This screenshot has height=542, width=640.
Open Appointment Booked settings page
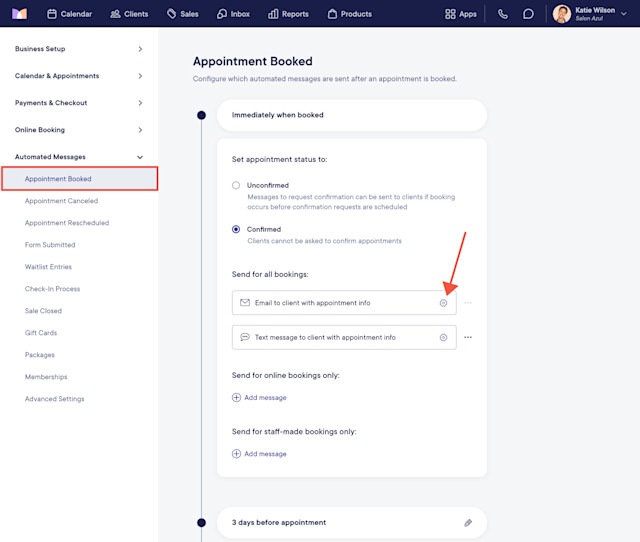pyautogui.click(x=80, y=179)
